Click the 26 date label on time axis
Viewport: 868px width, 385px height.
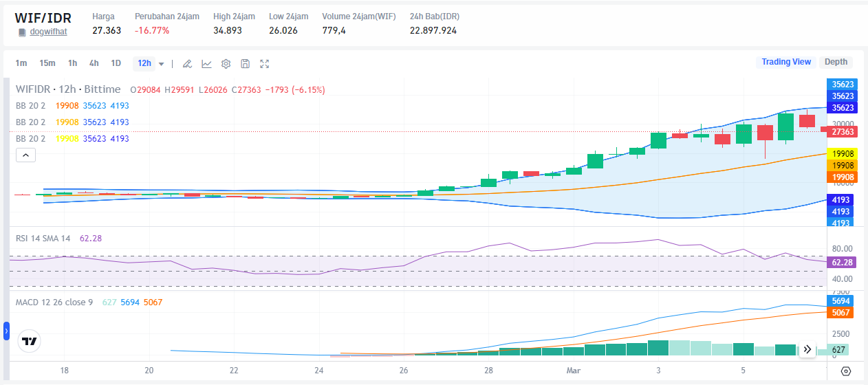click(404, 371)
